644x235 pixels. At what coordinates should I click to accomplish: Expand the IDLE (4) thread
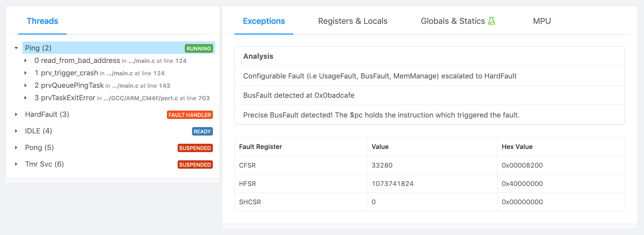click(16, 131)
